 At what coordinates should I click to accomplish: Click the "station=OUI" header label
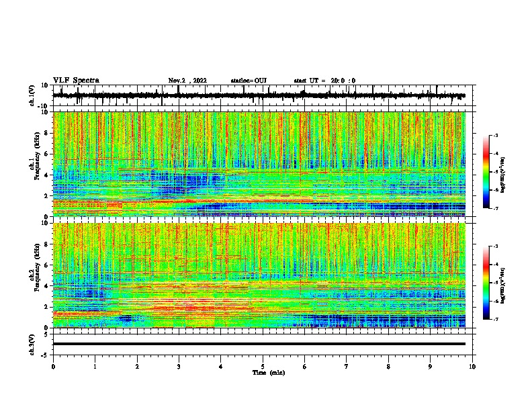click(249, 81)
